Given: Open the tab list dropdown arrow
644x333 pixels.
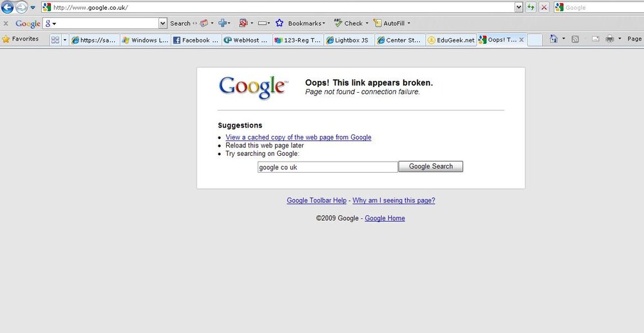Looking at the screenshot, I should 64,40.
